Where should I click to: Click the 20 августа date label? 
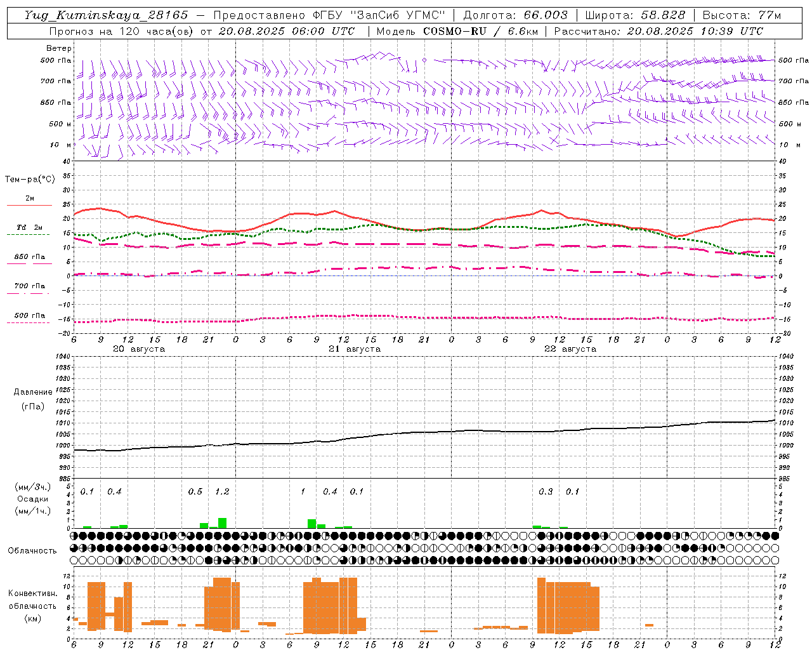[x=139, y=349]
